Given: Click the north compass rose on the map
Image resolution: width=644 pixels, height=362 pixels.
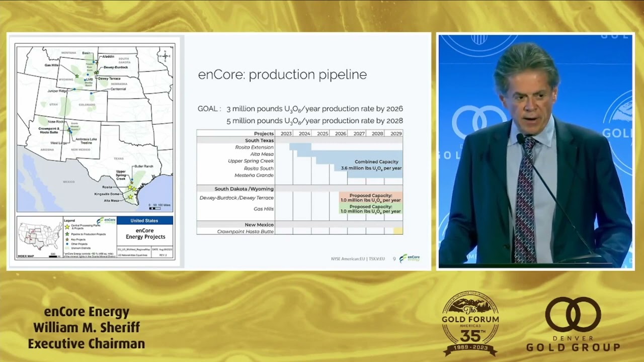Looking at the screenshot, I should pos(165,56).
